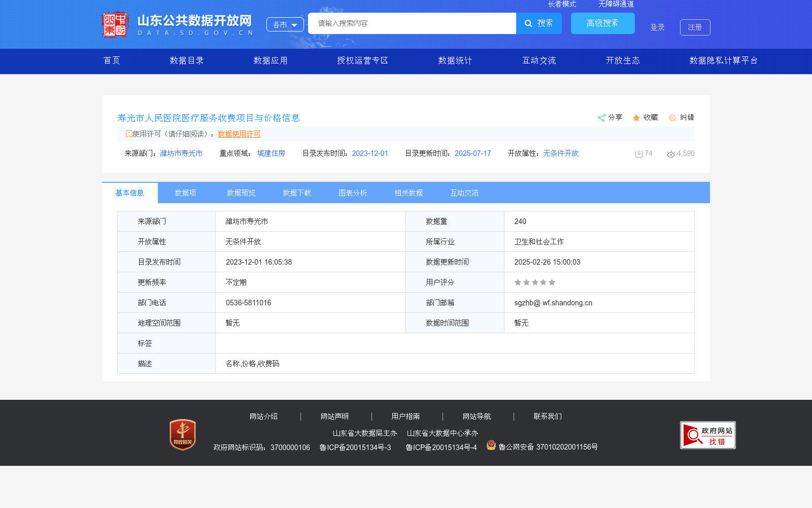812x508 pixels.
Task: Click the share icon next to 分享
Action: tap(601, 117)
